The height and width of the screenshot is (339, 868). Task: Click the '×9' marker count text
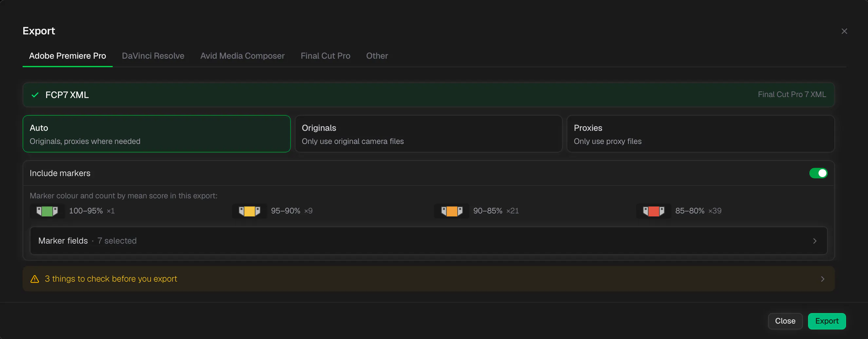click(x=308, y=211)
